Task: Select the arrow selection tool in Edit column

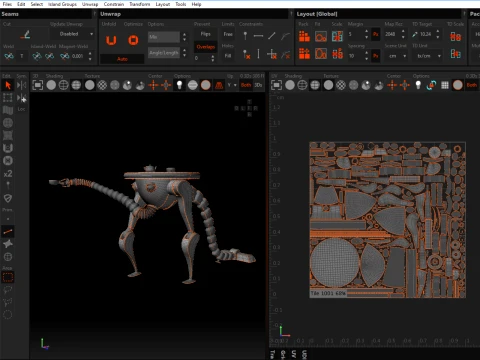Action: click(x=8, y=85)
